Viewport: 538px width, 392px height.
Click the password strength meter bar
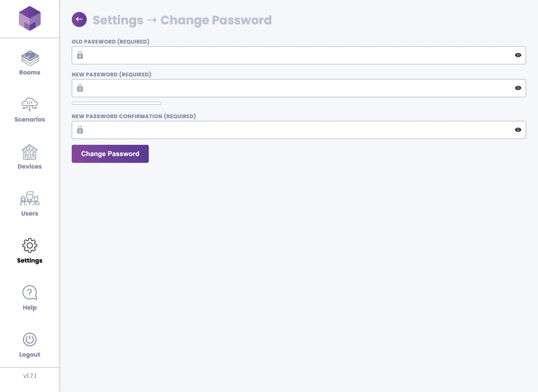[116, 103]
